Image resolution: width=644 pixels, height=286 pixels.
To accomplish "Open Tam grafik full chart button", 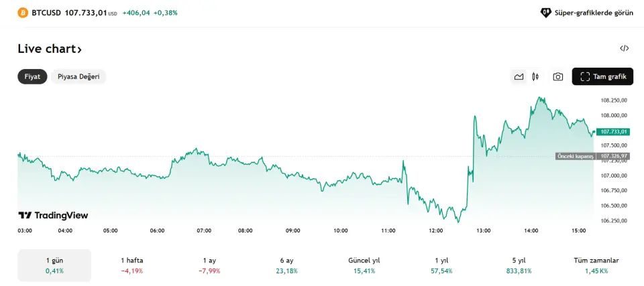I will [x=602, y=76].
